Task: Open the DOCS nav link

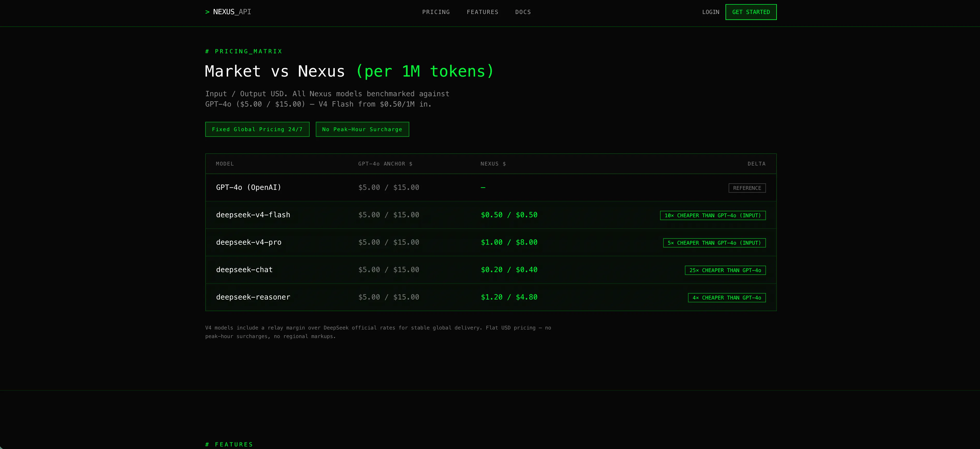Action: click(523, 12)
